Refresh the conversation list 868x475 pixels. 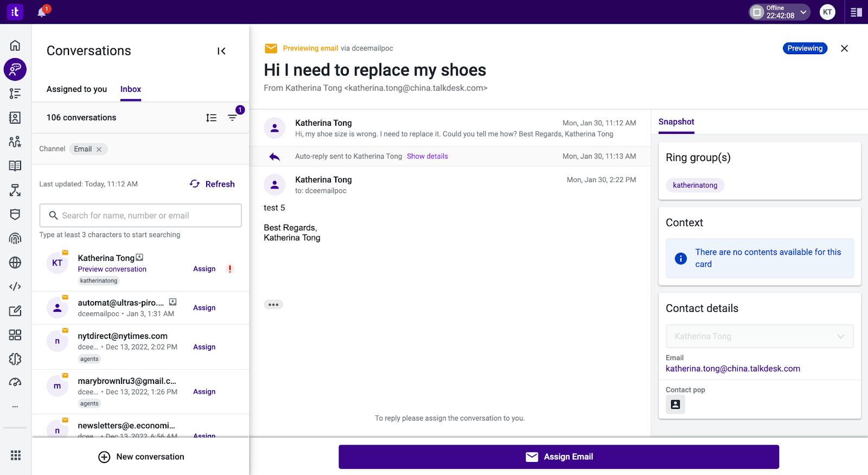point(212,184)
